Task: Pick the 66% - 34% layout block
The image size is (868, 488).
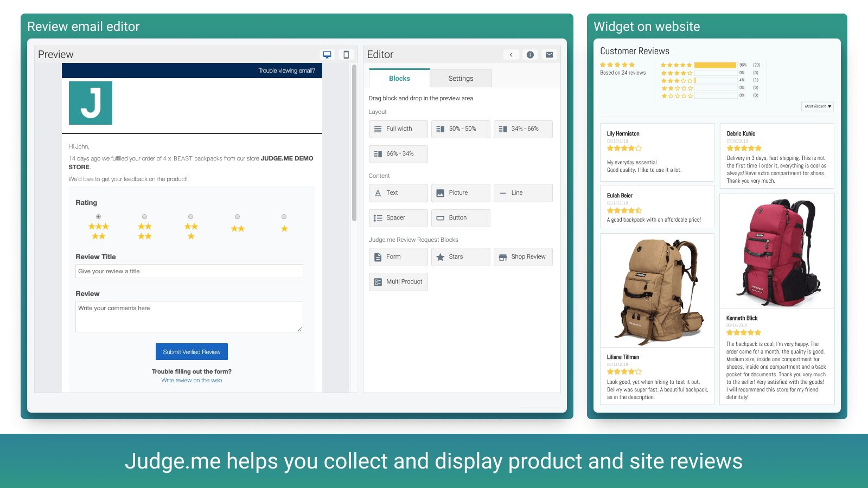Action: [x=398, y=154]
